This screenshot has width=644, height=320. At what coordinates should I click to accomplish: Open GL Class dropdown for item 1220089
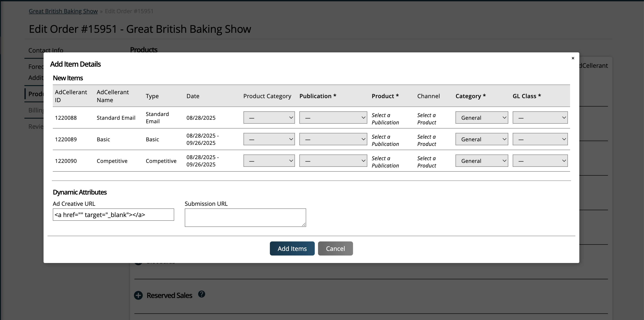(540, 139)
